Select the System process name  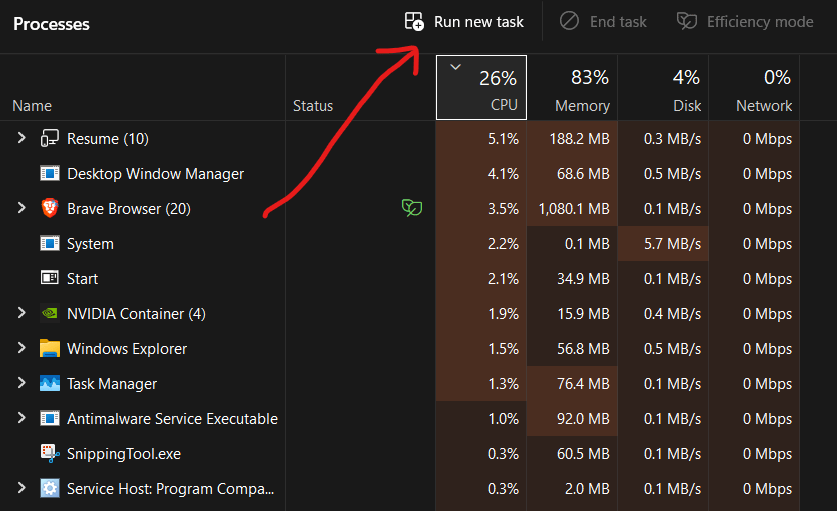(x=90, y=244)
